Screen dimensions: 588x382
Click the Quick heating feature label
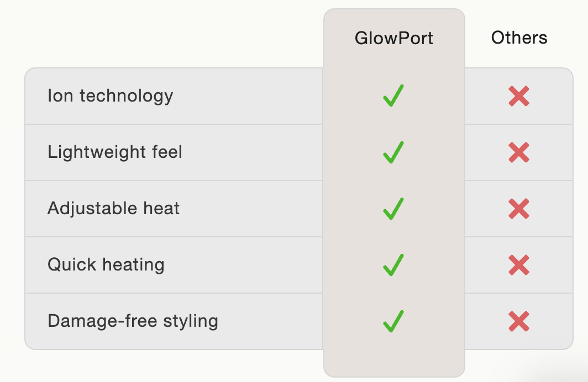pyautogui.click(x=106, y=265)
